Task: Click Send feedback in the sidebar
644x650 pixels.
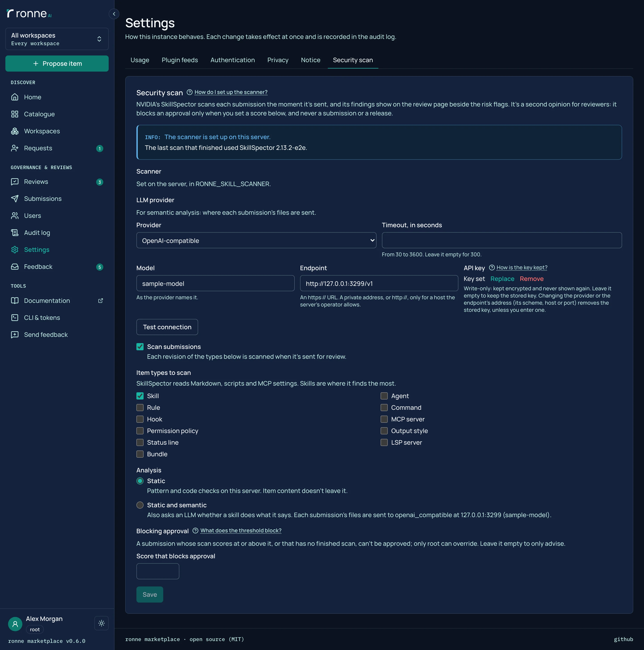Action: tap(57, 335)
